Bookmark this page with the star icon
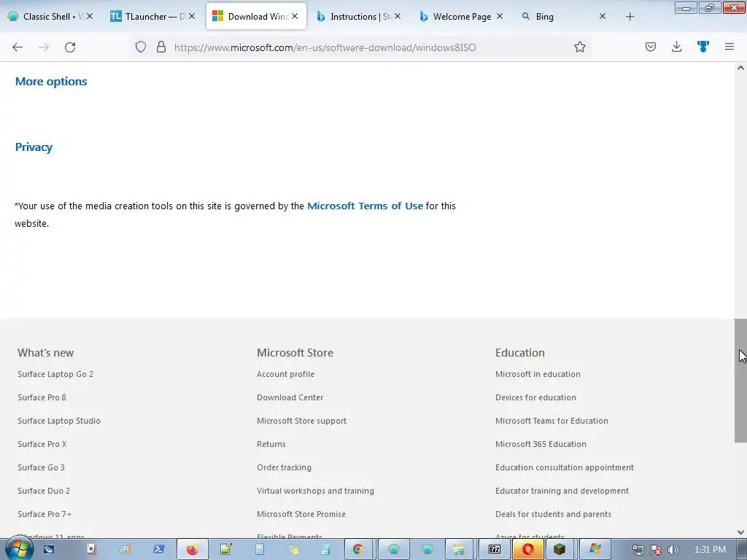The image size is (747, 560). click(x=579, y=47)
